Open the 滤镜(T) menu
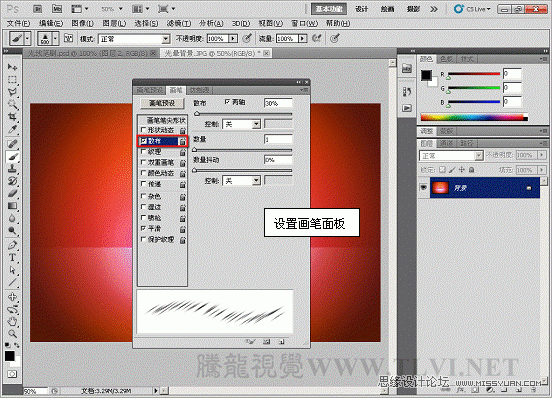The width and height of the screenshot is (552, 398). [179, 23]
